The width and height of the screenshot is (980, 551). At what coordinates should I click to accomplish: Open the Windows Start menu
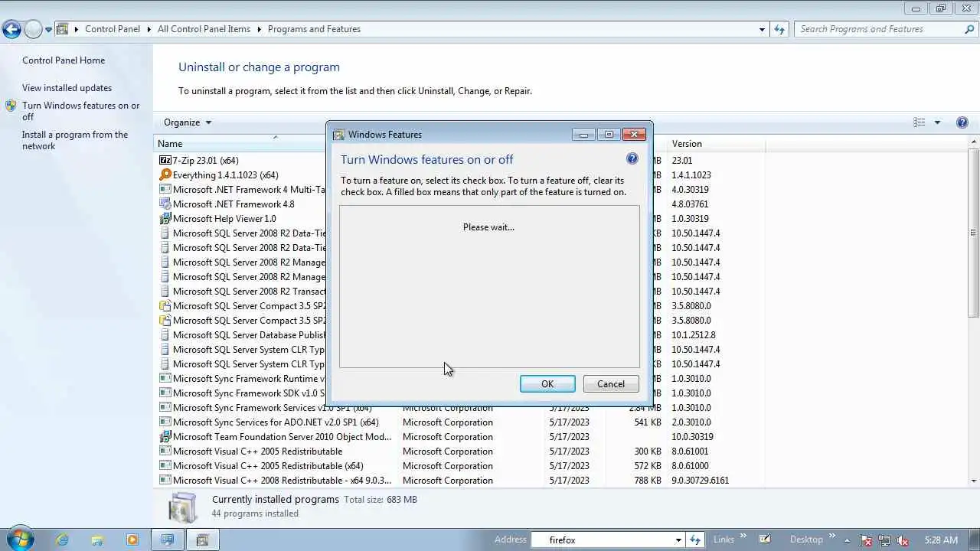[x=19, y=539]
